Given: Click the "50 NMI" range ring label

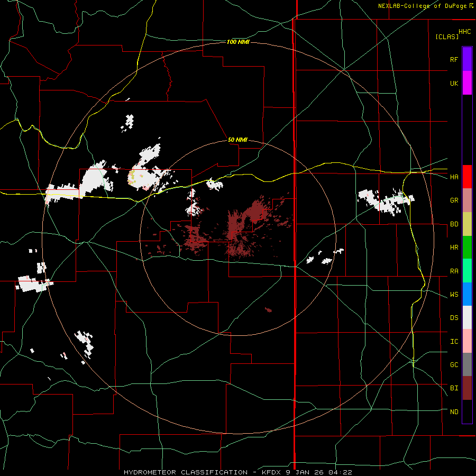Looking at the screenshot, I should coord(237,140).
